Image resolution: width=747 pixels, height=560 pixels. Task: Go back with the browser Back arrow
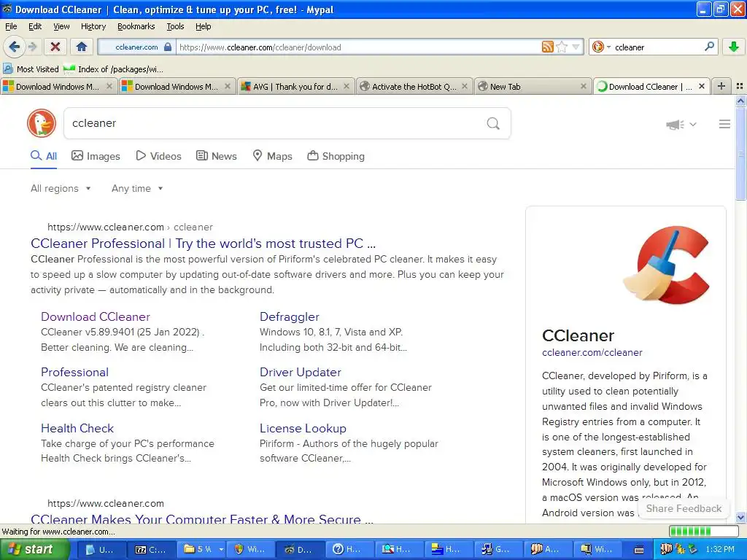click(x=14, y=47)
